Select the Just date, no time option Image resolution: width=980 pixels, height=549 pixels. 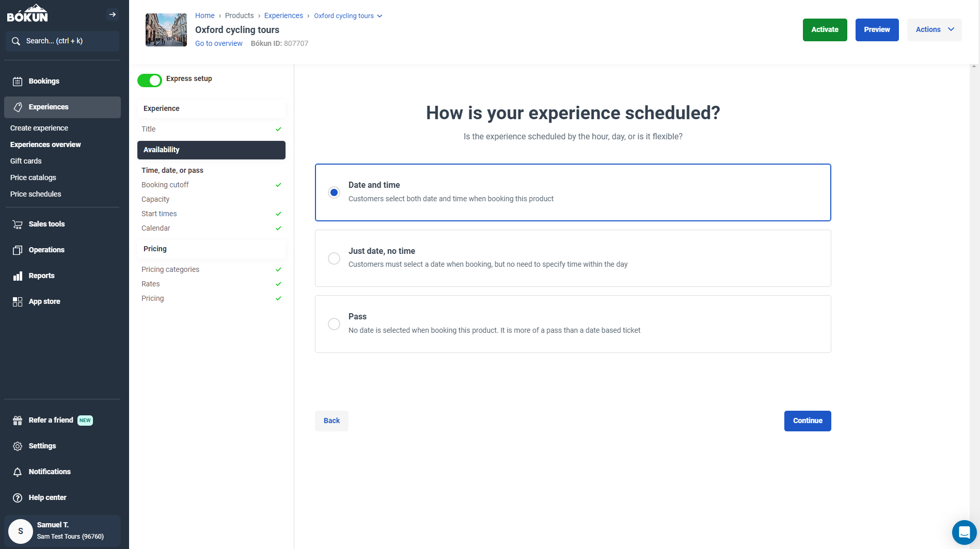[573, 258]
